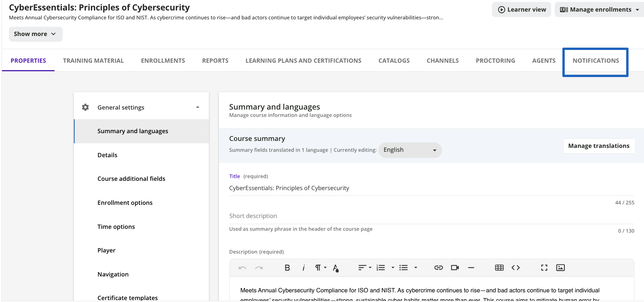
Task: Insert an ordered numbered list
Action: [381, 268]
